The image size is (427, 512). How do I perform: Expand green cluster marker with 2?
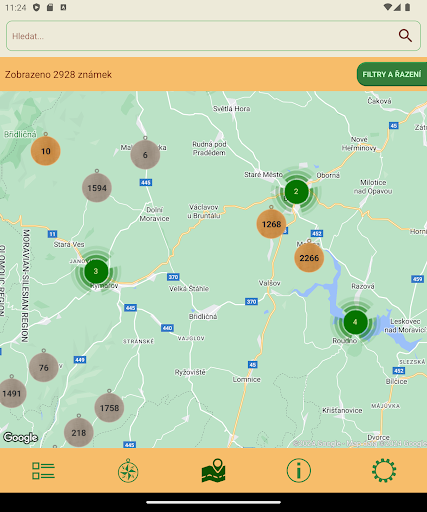[x=296, y=192]
